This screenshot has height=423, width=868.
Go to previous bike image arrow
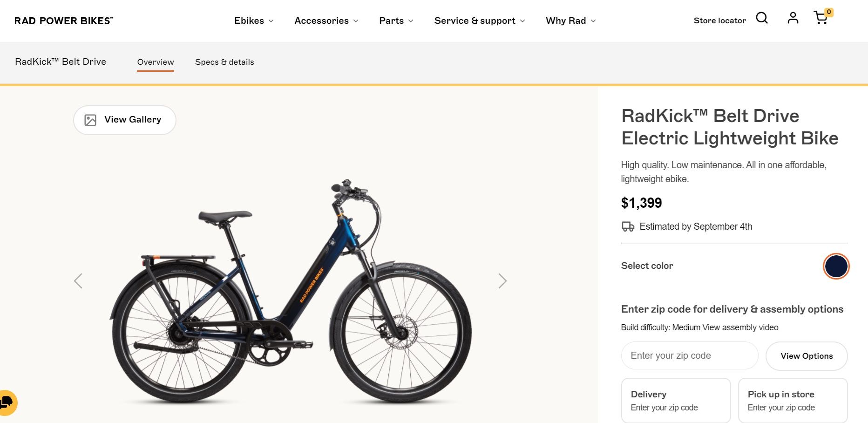pyautogui.click(x=78, y=281)
